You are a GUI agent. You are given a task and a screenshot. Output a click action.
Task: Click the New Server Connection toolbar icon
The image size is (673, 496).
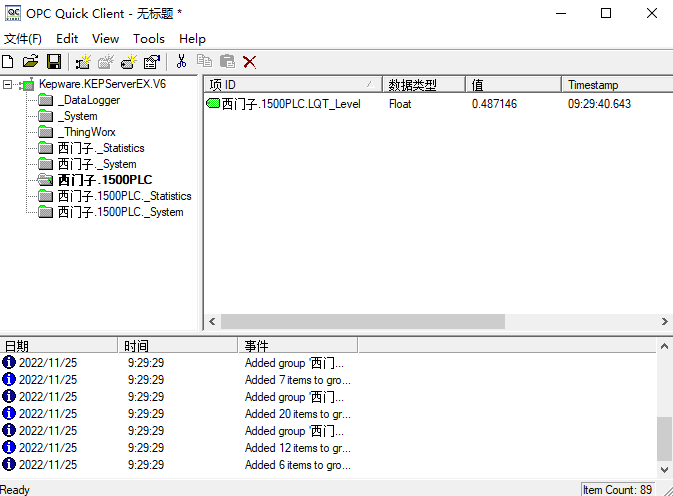coord(83,62)
